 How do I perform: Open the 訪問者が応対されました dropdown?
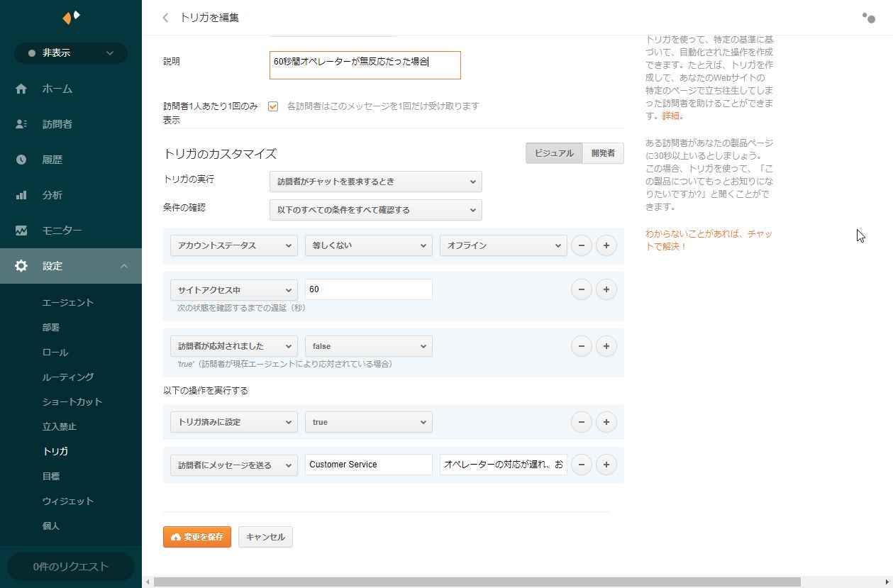pos(234,346)
